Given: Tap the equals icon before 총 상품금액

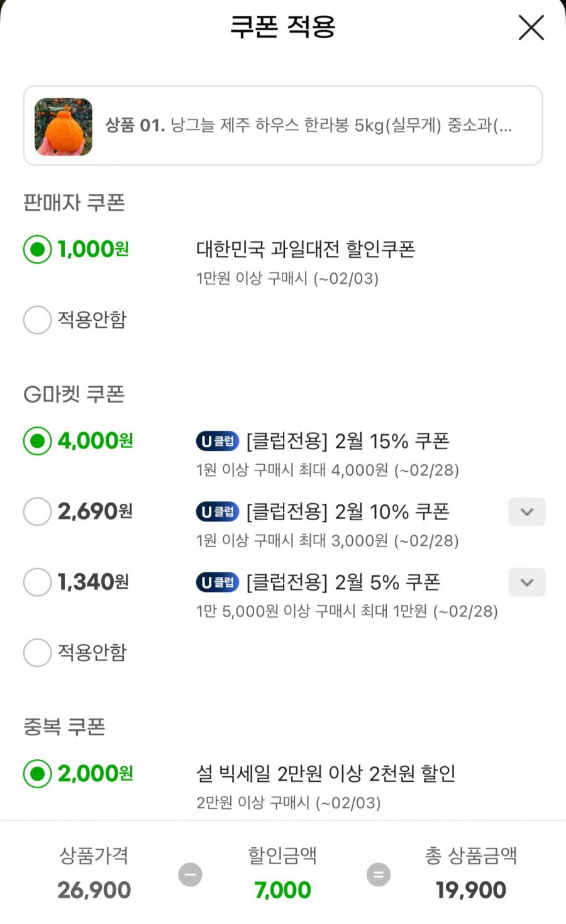Looking at the screenshot, I should click(379, 874).
